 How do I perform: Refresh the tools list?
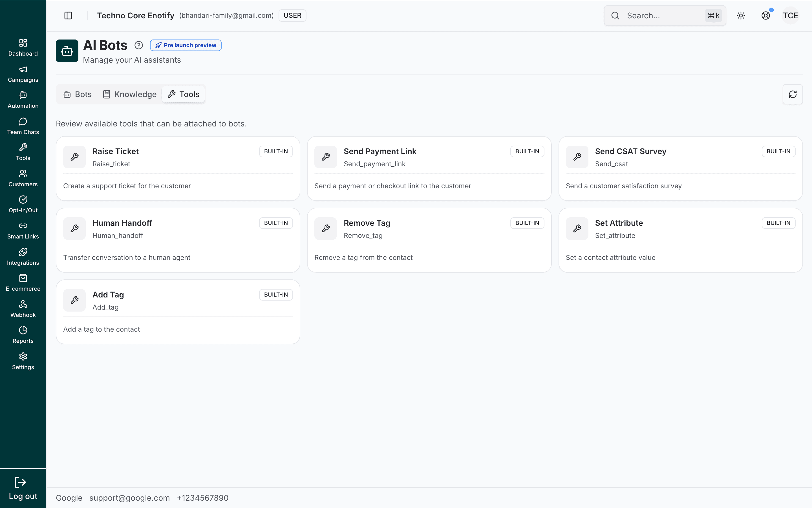(793, 95)
